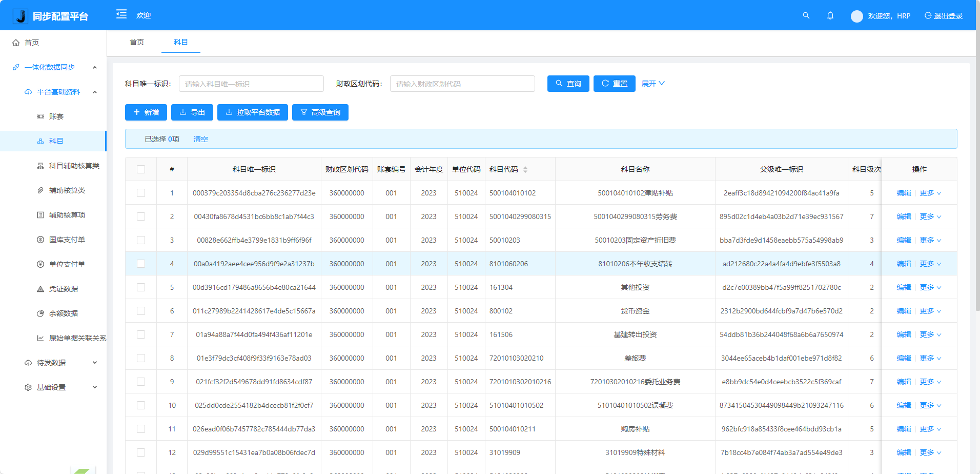Click the 一体化数据同步 icon in sidebar
Screen dimensions: 980x474
click(16, 67)
